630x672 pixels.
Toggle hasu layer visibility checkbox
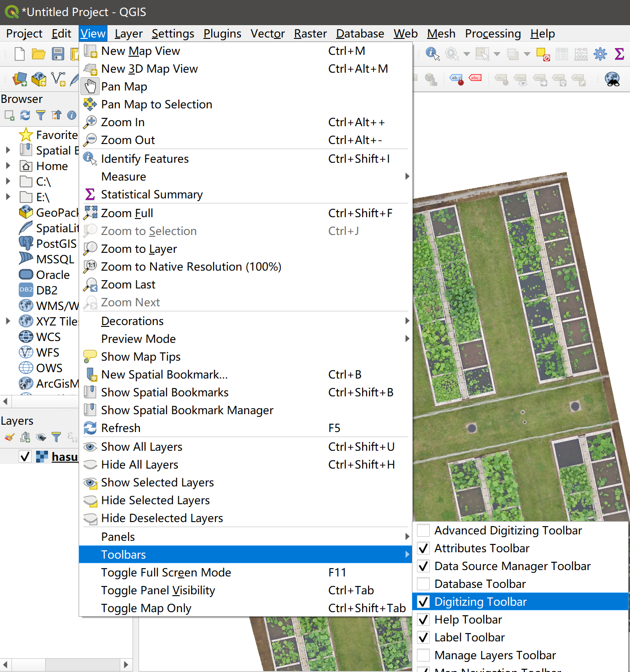tap(25, 457)
